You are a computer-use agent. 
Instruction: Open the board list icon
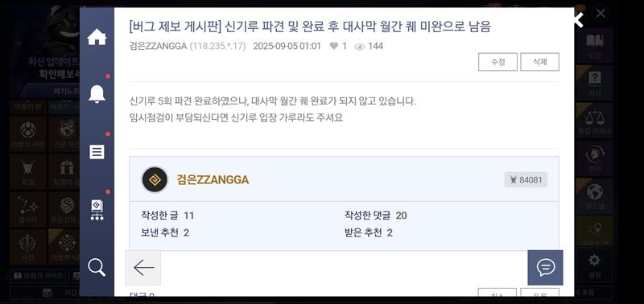click(x=97, y=152)
